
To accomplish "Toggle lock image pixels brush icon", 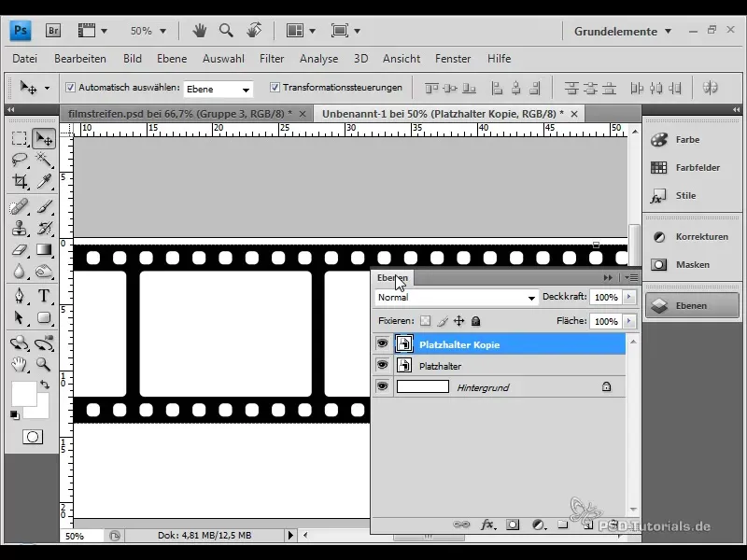I will coord(442,321).
